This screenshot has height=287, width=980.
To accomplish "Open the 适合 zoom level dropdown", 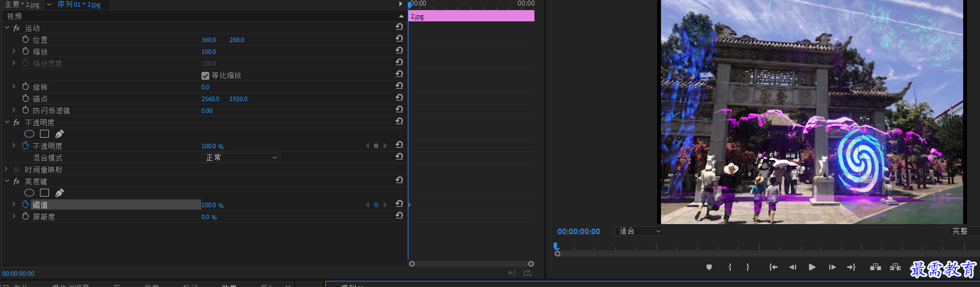I will click(x=640, y=231).
